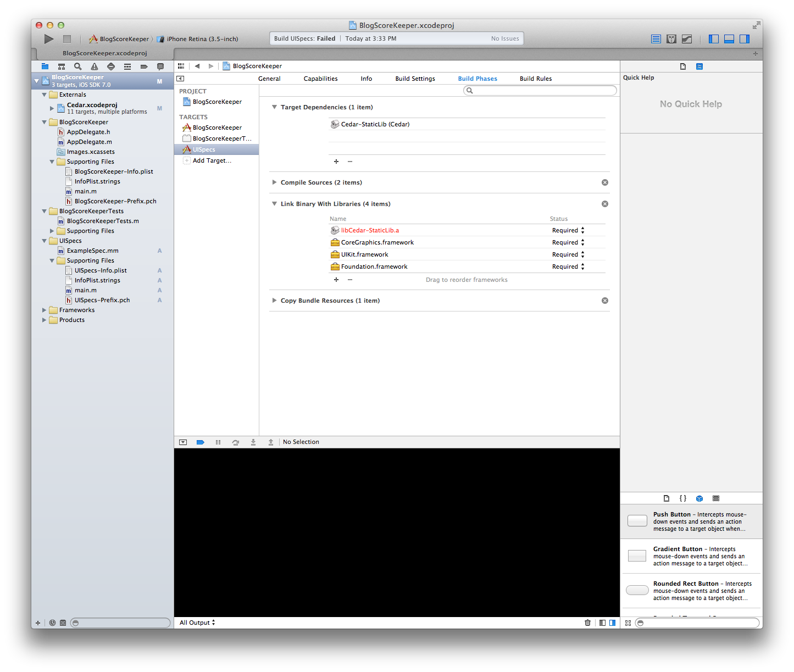794x672 pixels.
Task: Delete the Link Binary With Libraries phase
Action: (x=605, y=204)
